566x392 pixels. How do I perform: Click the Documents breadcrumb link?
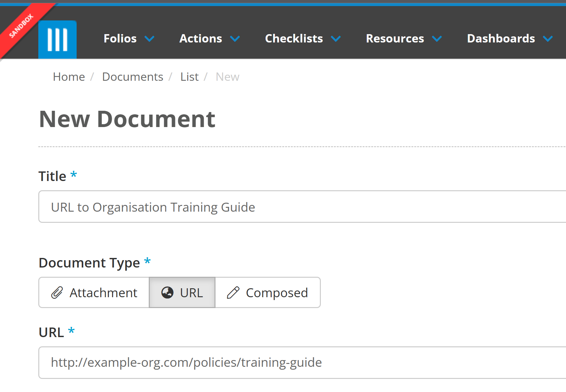(133, 77)
